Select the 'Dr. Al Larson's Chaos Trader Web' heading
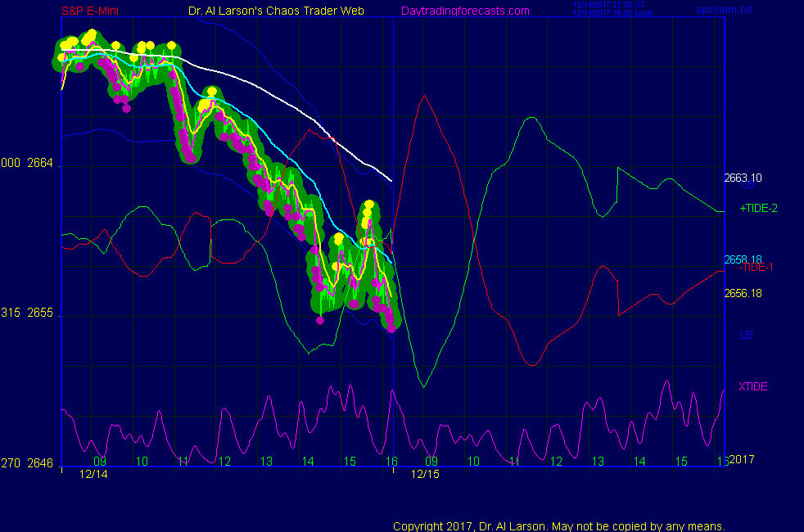This screenshot has height=532, width=804. pyautogui.click(x=276, y=11)
